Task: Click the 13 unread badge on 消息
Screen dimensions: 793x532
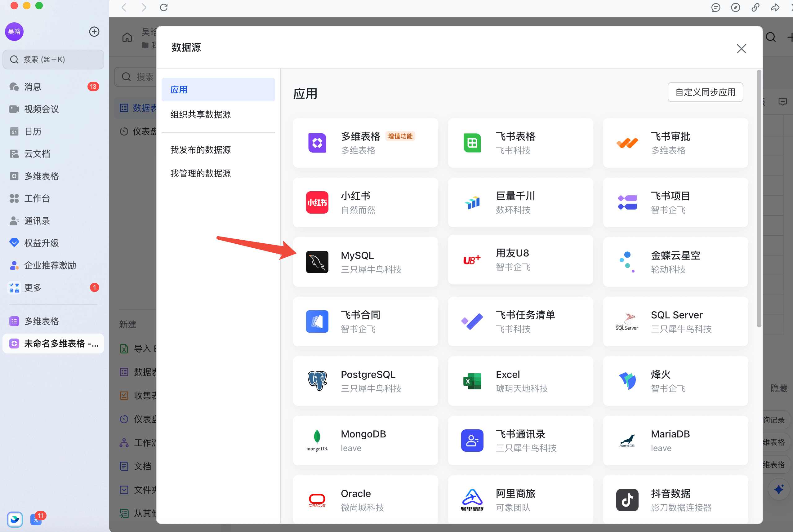Action: pos(93,87)
